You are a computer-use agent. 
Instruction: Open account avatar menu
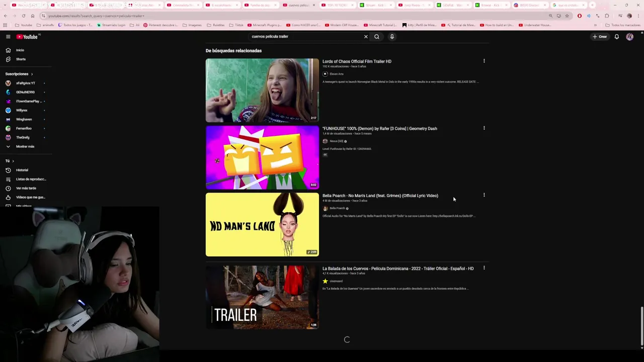pos(629,37)
